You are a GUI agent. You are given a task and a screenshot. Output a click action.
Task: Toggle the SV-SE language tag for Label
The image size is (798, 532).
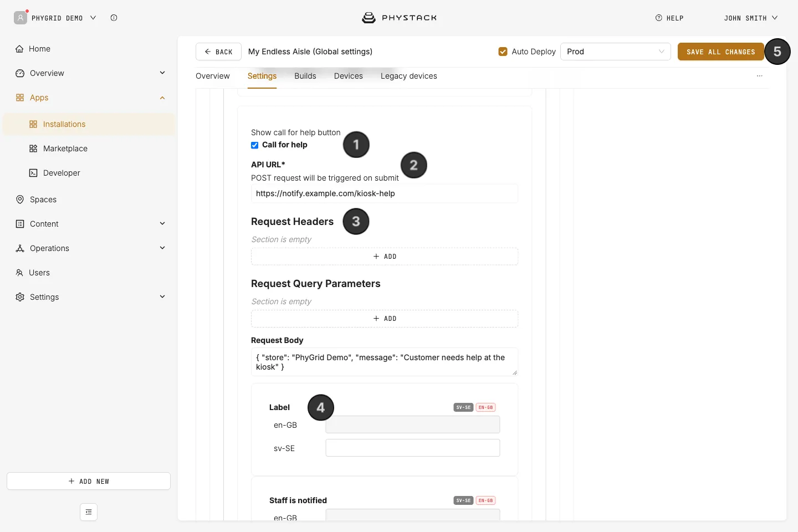point(463,407)
